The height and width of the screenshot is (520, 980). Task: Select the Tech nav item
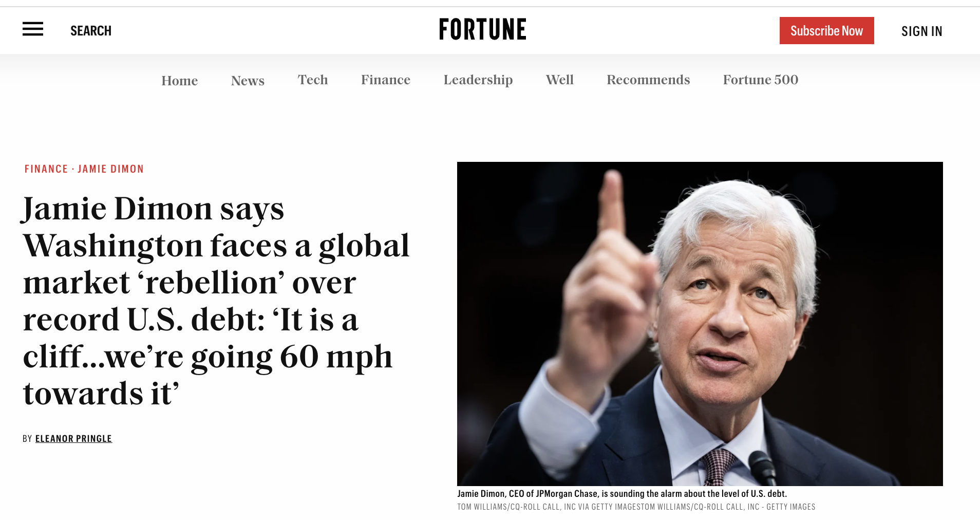pos(312,80)
